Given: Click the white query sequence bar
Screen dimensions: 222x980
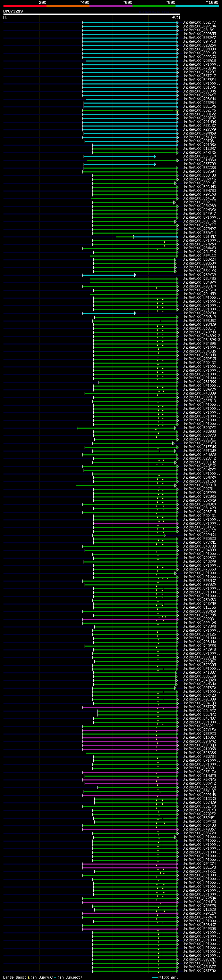Looking at the screenshot, I should coord(92,15).
